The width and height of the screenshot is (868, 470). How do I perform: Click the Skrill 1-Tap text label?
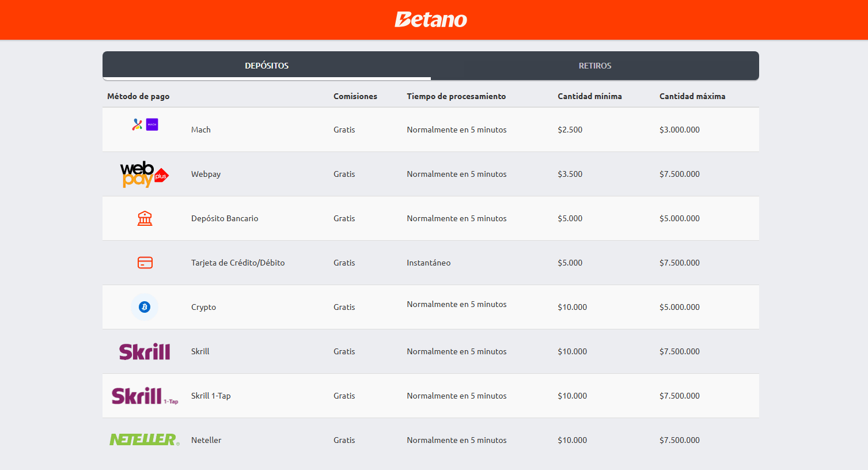211,396
